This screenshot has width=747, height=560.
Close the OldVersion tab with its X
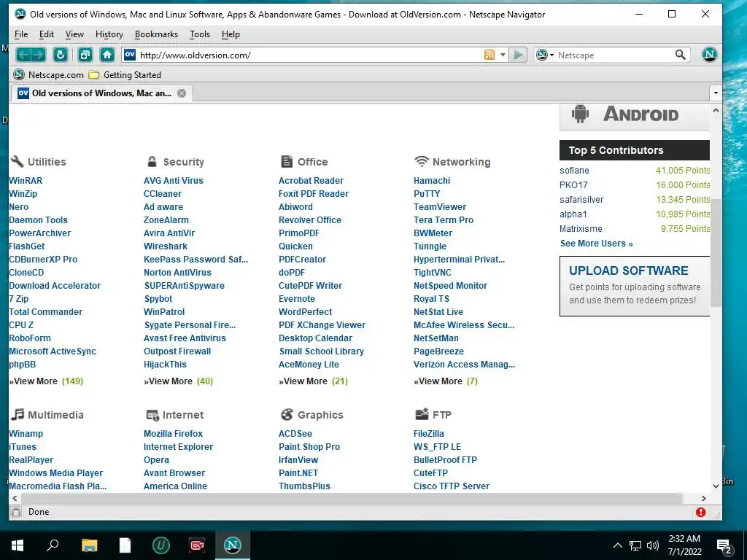click(x=182, y=93)
